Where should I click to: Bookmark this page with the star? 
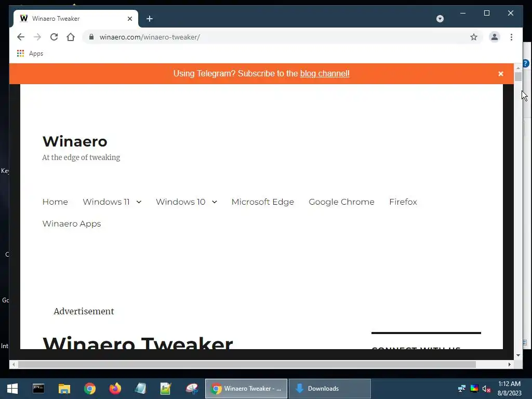click(x=474, y=37)
